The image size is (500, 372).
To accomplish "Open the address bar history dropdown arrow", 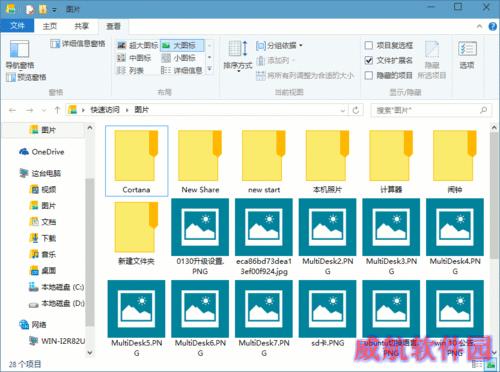I will (343, 110).
